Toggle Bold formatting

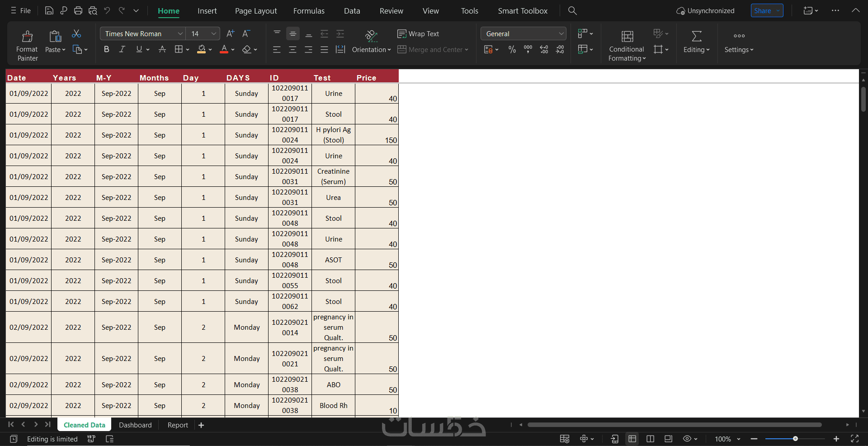point(107,49)
